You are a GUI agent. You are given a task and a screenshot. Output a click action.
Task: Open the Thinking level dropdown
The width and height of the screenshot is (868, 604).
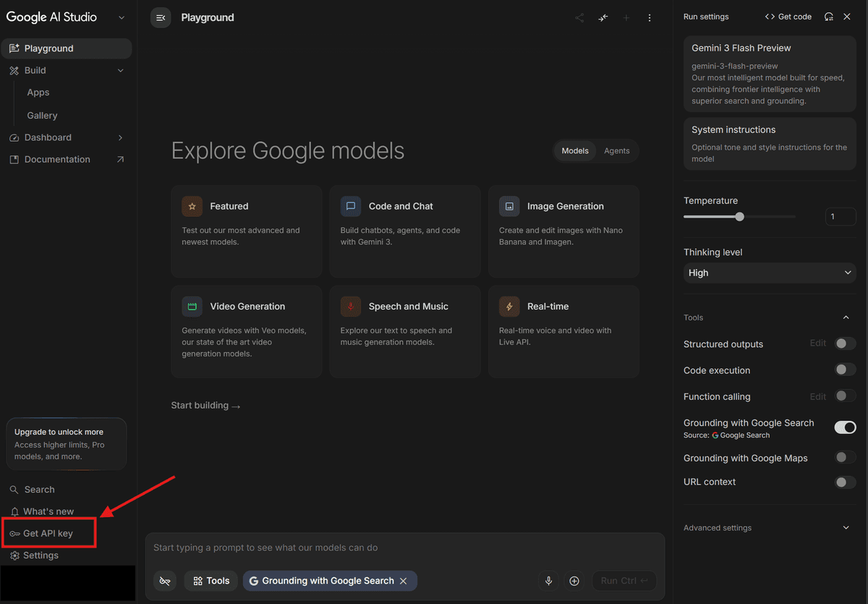point(769,273)
